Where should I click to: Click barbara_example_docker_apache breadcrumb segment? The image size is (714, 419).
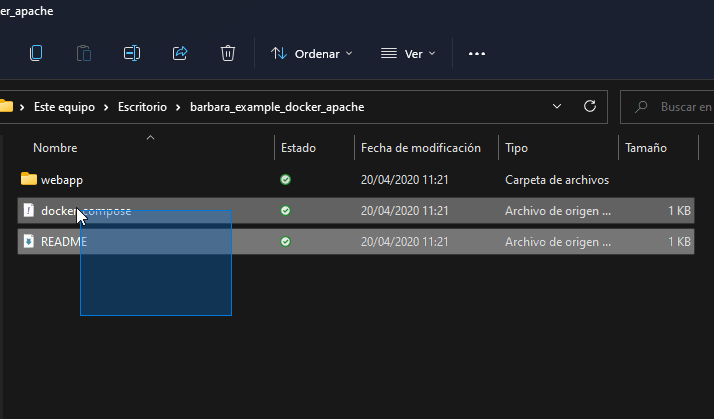277,107
